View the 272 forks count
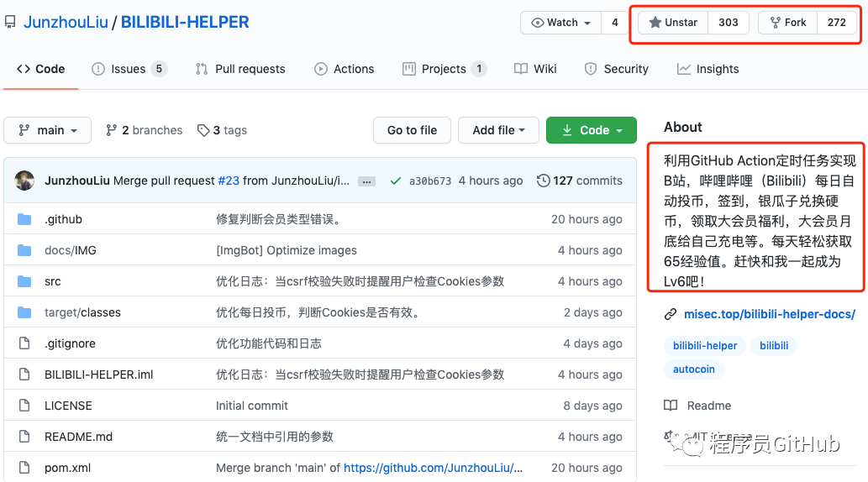Screen dimensions: 868x482 [836, 23]
